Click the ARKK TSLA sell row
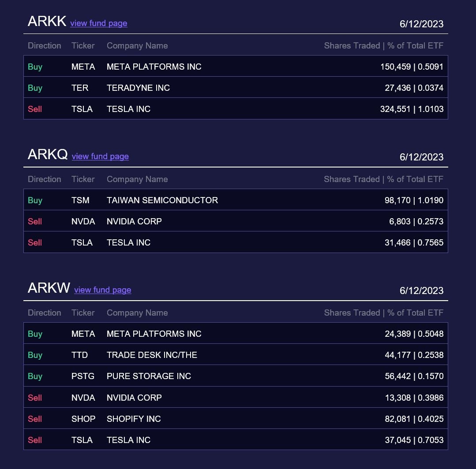Screen dimensions: 476x469 pyautogui.click(x=236, y=108)
